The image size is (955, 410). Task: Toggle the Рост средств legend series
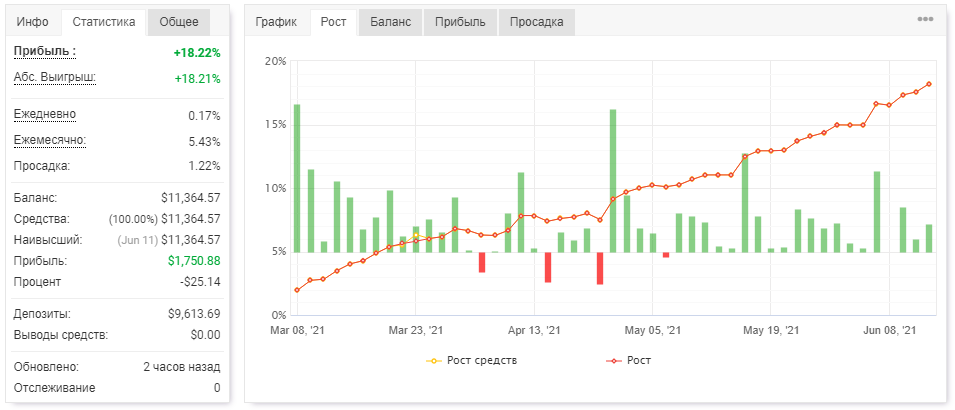(472, 361)
